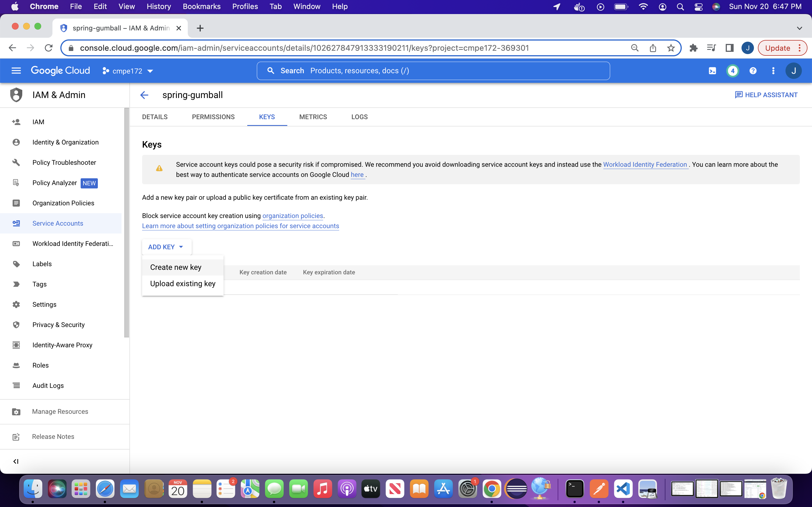Screen dimensions: 812x507
Task: Collapse the left navigation panel
Action: tap(16, 461)
